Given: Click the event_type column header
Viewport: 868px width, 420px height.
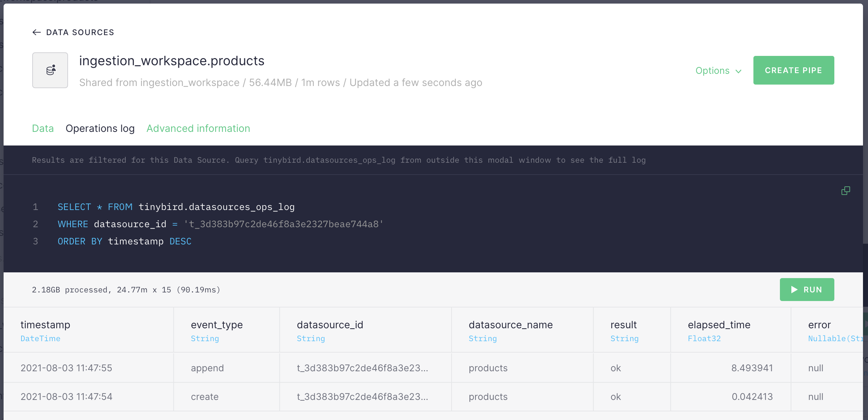Looking at the screenshot, I should pyautogui.click(x=217, y=325).
